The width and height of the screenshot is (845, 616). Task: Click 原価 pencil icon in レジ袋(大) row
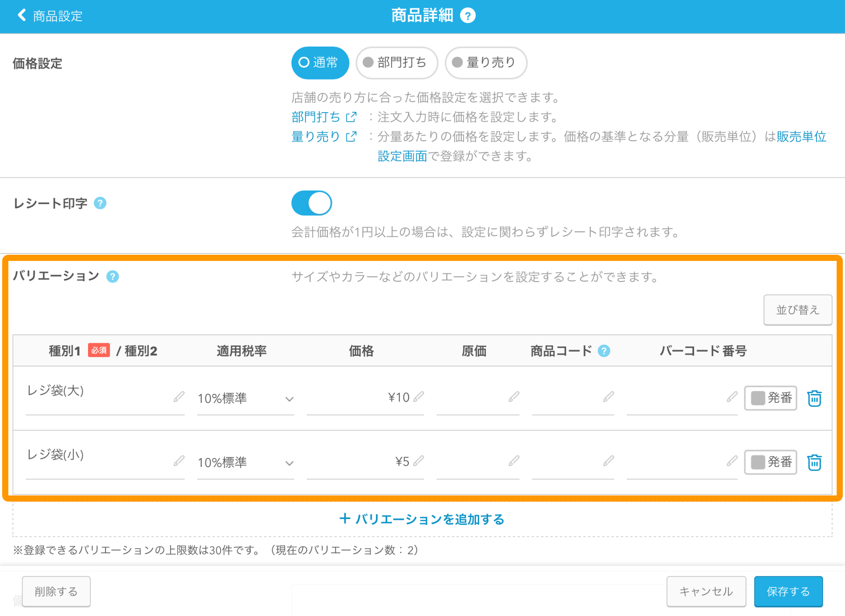point(514,397)
